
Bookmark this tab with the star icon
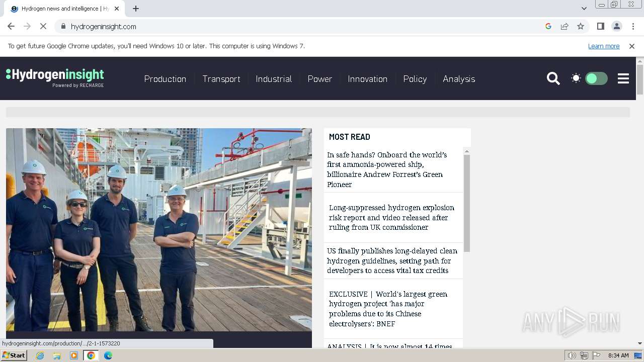coord(581,26)
